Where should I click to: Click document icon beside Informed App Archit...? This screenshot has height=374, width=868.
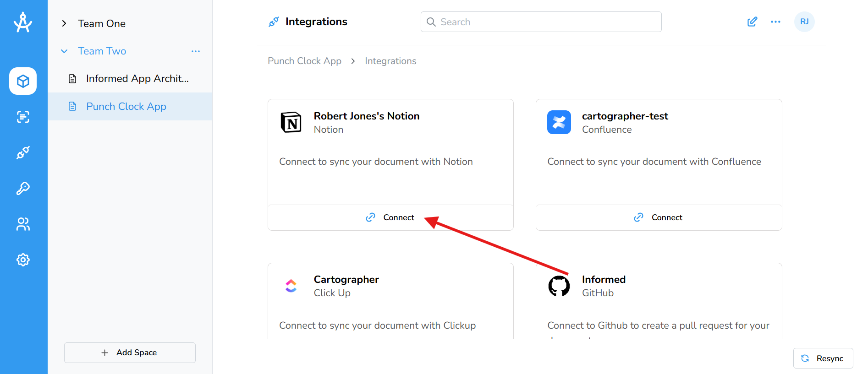[72, 79]
